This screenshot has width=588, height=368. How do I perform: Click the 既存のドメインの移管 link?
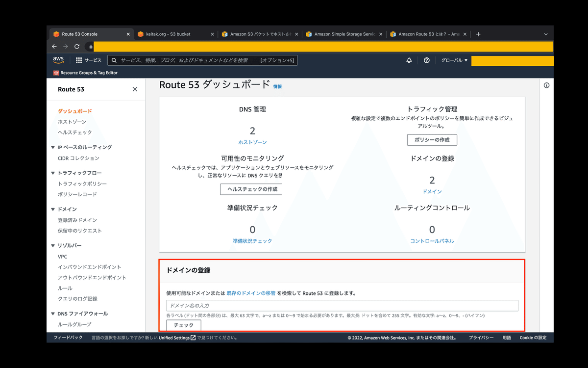pos(251,293)
